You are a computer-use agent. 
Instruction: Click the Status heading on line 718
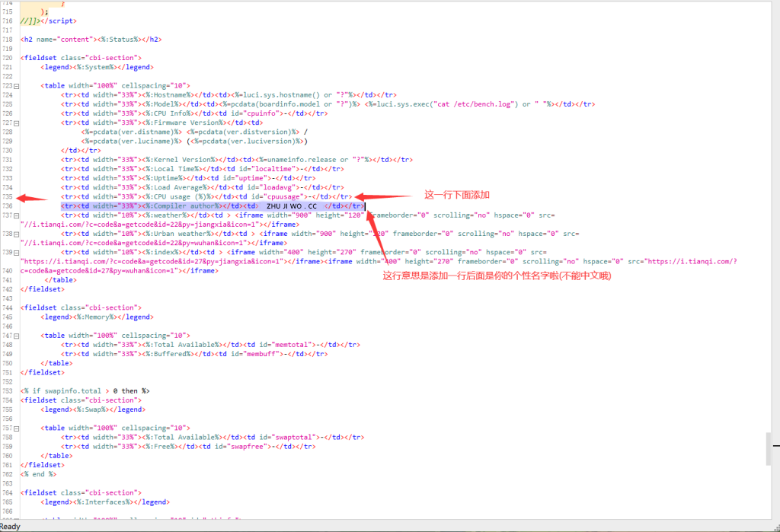click(x=123, y=39)
